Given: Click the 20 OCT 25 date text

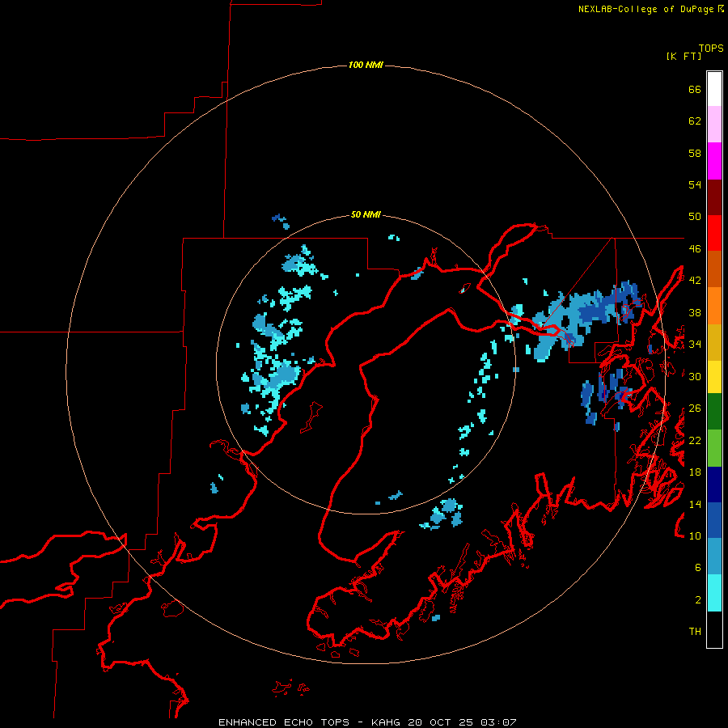Looking at the screenshot, I should 440,722.
